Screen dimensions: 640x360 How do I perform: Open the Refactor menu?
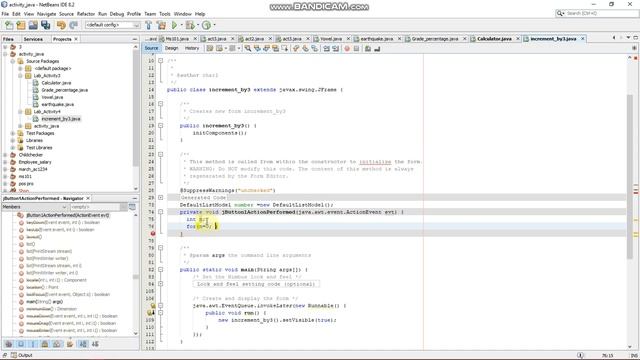point(86,14)
